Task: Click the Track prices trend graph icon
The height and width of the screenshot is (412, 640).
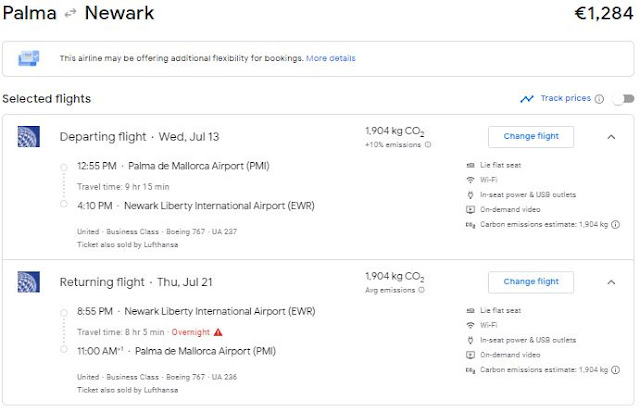Action: 527,99
